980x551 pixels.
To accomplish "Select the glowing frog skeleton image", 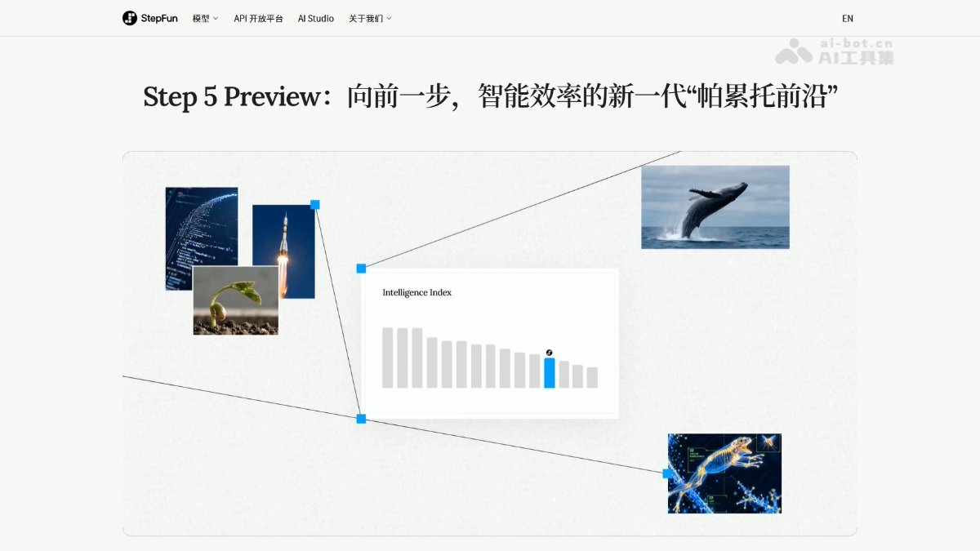I will pos(724,473).
